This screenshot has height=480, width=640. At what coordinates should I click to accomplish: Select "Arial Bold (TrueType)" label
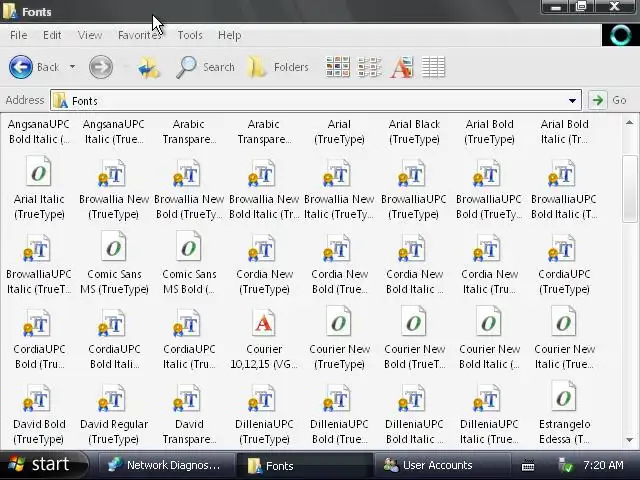489,131
